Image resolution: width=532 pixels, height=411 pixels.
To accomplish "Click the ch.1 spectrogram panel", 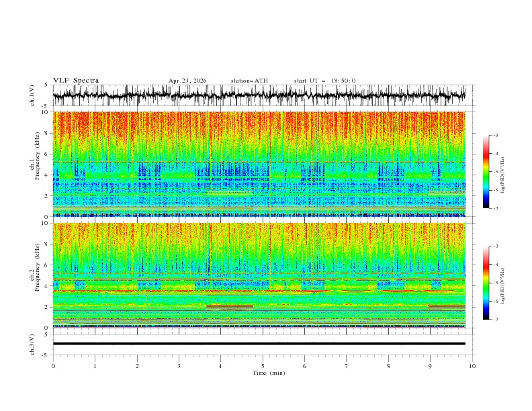I will tap(259, 164).
